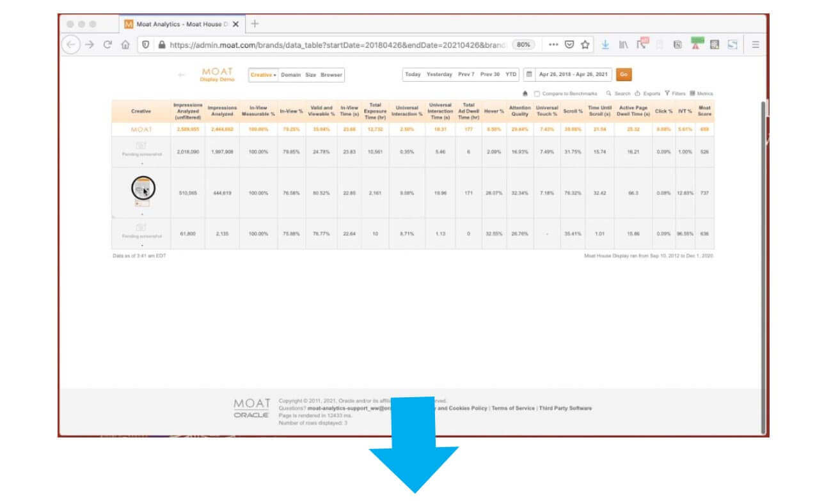This screenshot has height=504, width=831.
Task: Open the Exports option
Action: [x=647, y=93]
